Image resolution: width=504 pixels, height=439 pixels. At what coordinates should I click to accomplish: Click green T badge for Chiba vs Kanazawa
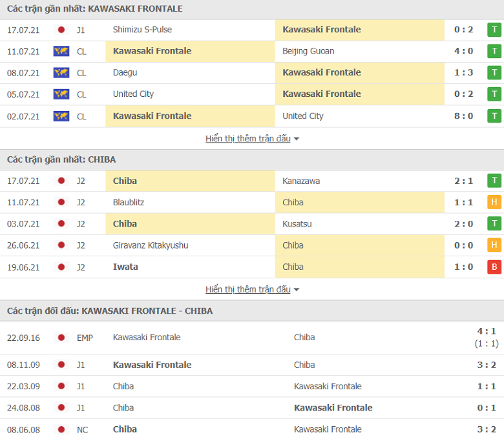tap(494, 181)
